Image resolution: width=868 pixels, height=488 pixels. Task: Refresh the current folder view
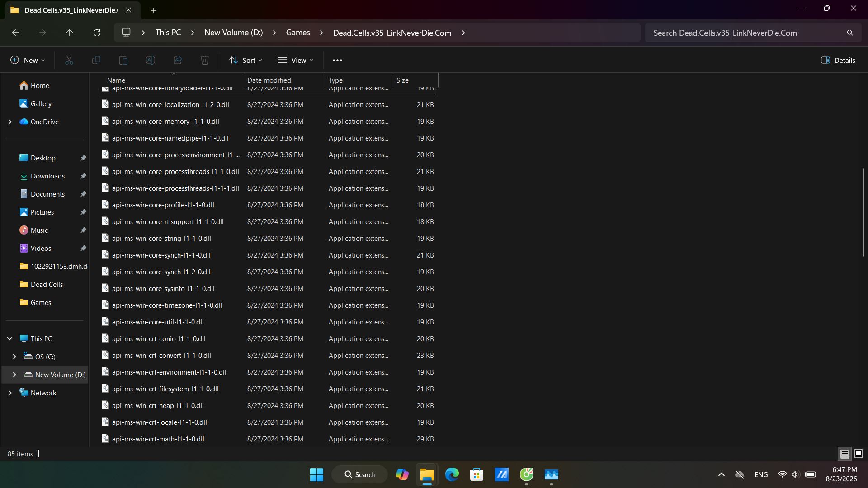tap(97, 33)
